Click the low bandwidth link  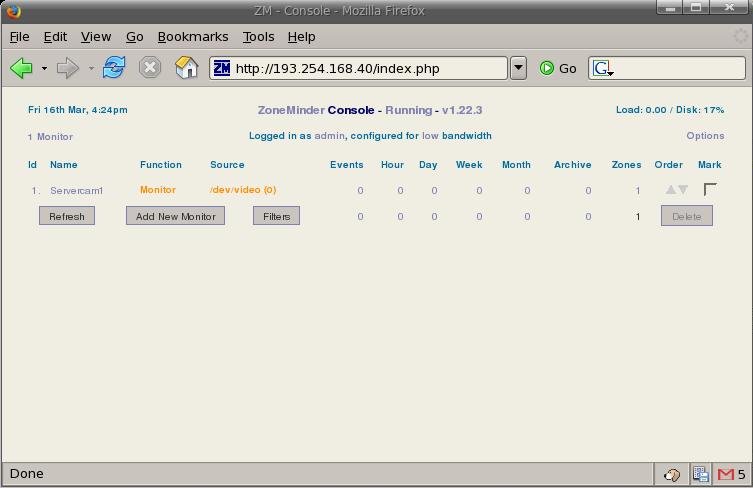click(x=430, y=136)
